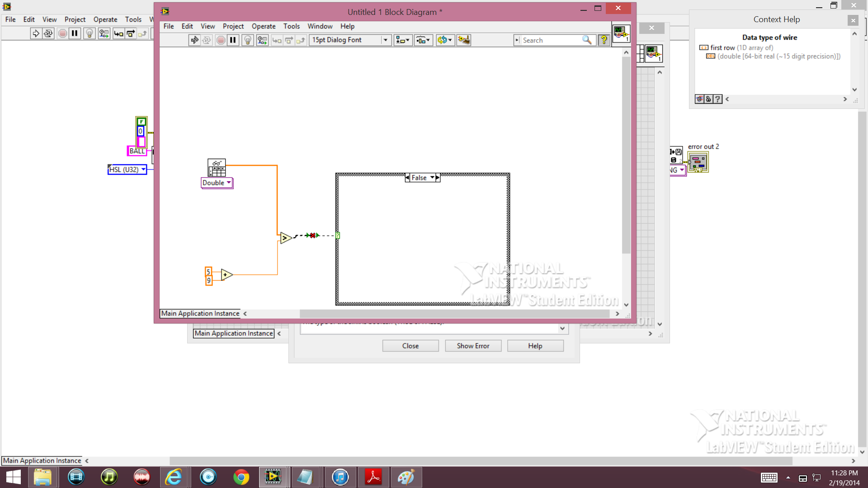Open the 15pt Dialog Font text settings dropdown
Image resolution: width=868 pixels, height=488 pixels.
[350, 40]
